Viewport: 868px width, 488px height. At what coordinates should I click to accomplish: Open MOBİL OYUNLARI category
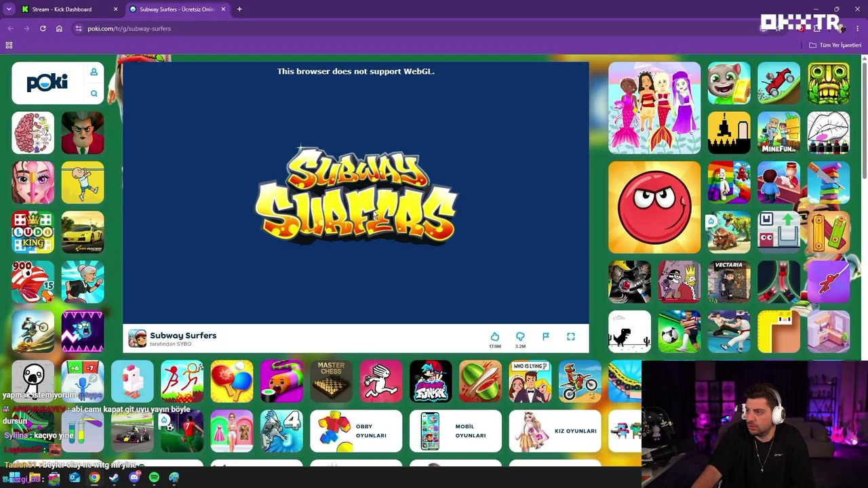coord(456,431)
